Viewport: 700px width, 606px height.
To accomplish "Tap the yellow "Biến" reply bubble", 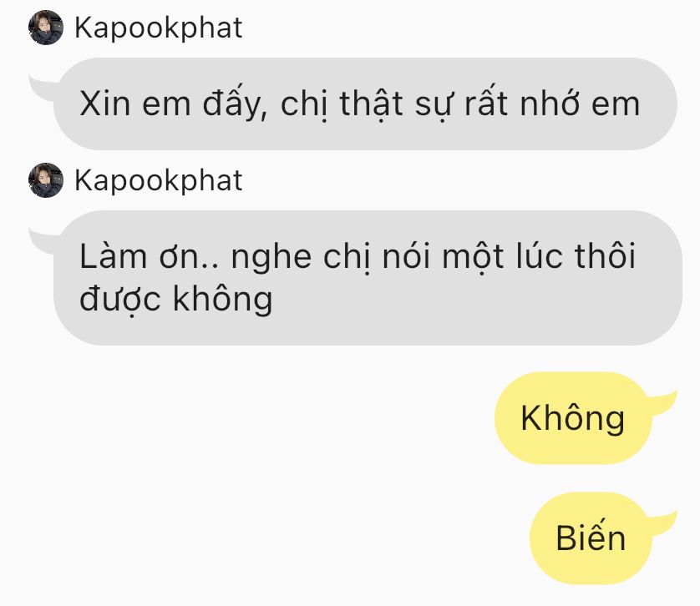I will click(591, 538).
